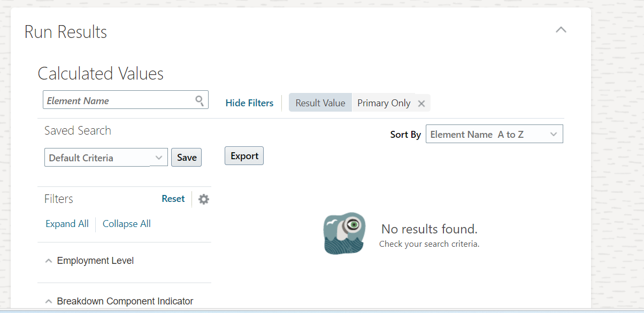Click the Element Name search field
The width and height of the screenshot is (644, 313).
click(126, 100)
